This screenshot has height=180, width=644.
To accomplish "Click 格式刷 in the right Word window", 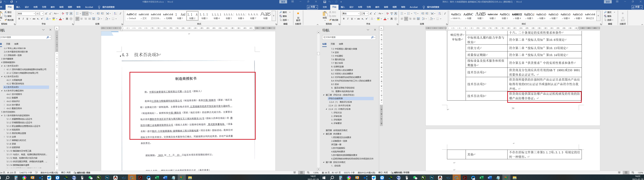I will coord(334,20).
